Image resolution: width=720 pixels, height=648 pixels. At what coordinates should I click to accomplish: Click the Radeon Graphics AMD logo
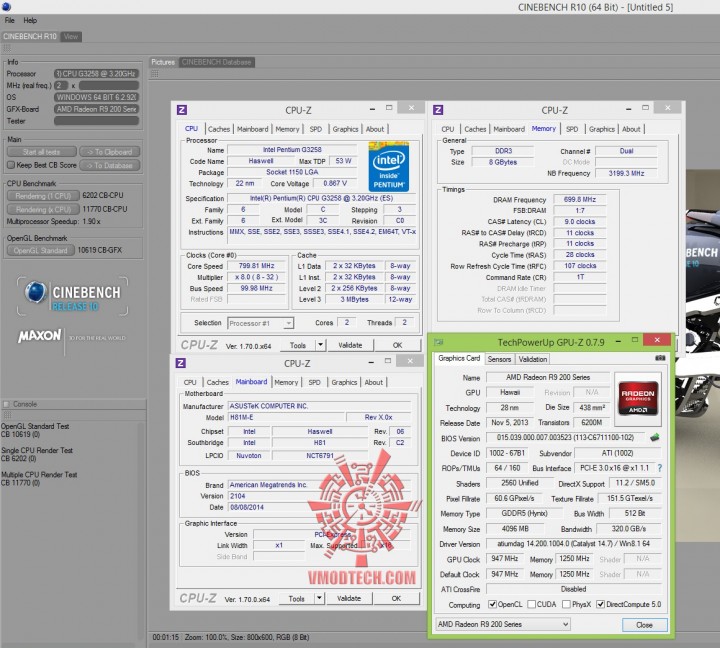pos(638,398)
